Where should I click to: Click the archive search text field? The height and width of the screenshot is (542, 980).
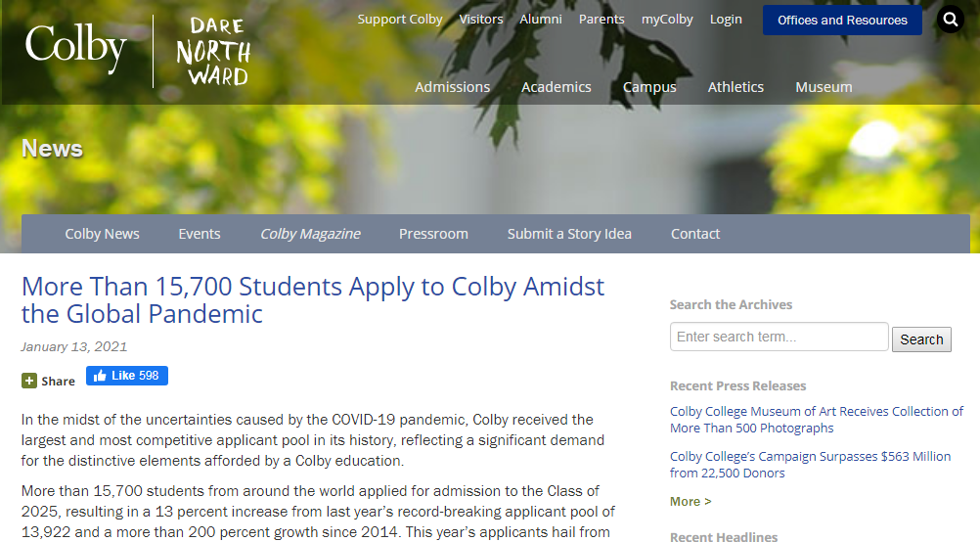(x=779, y=338)
